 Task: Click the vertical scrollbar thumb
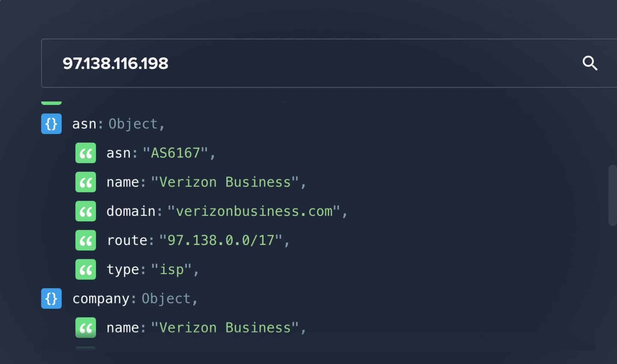point(612,195)
